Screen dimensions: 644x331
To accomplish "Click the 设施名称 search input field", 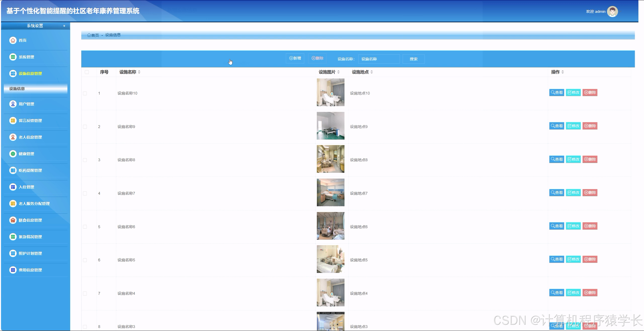I will click(379, 59).
